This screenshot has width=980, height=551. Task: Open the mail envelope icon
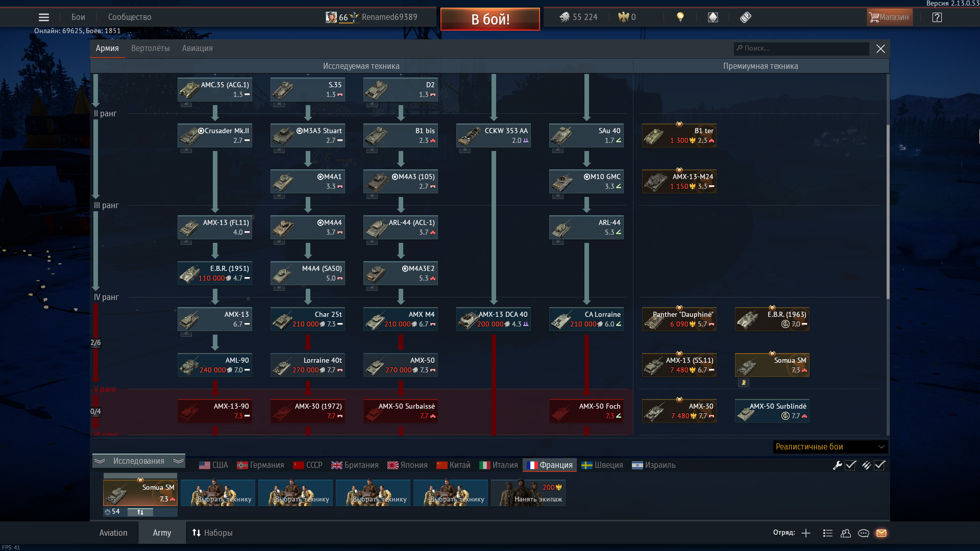click(881, 533)
